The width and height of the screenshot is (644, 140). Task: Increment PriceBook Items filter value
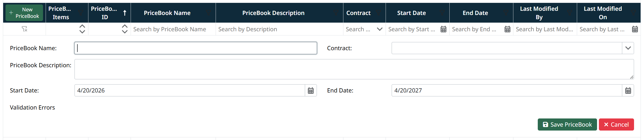point(82,27)
